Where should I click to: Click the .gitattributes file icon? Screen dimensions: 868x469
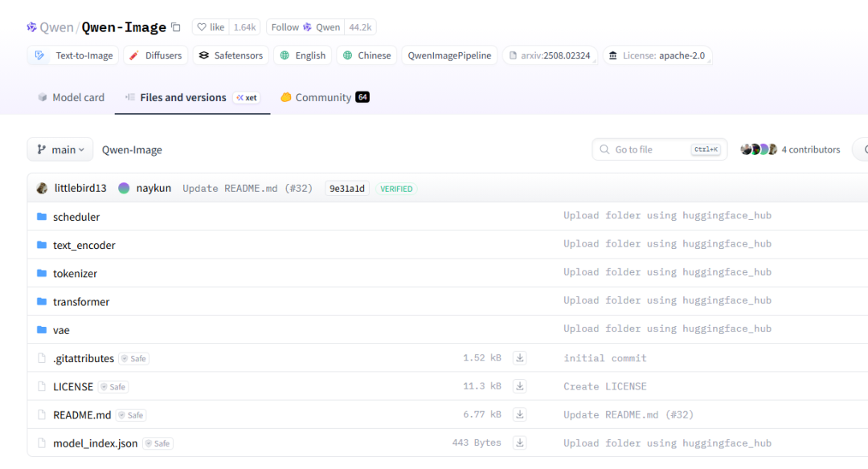(x=42, y=358)
